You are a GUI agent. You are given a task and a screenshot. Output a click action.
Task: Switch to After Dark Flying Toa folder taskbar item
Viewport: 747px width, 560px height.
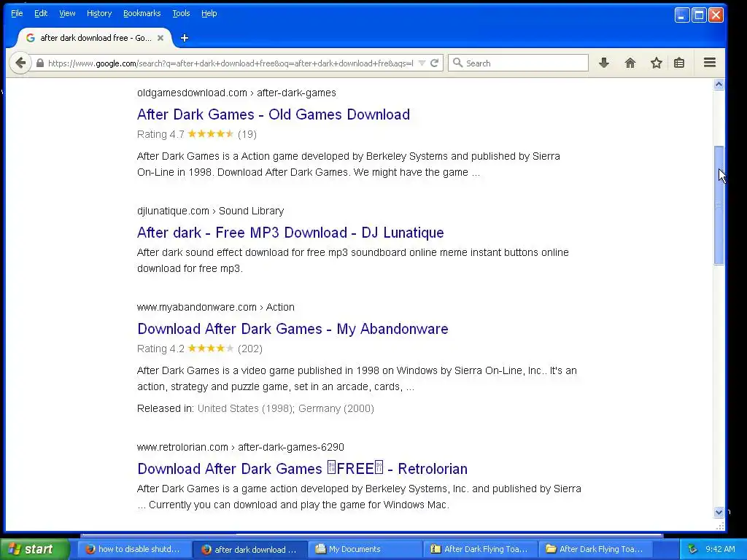coord(595,549)
